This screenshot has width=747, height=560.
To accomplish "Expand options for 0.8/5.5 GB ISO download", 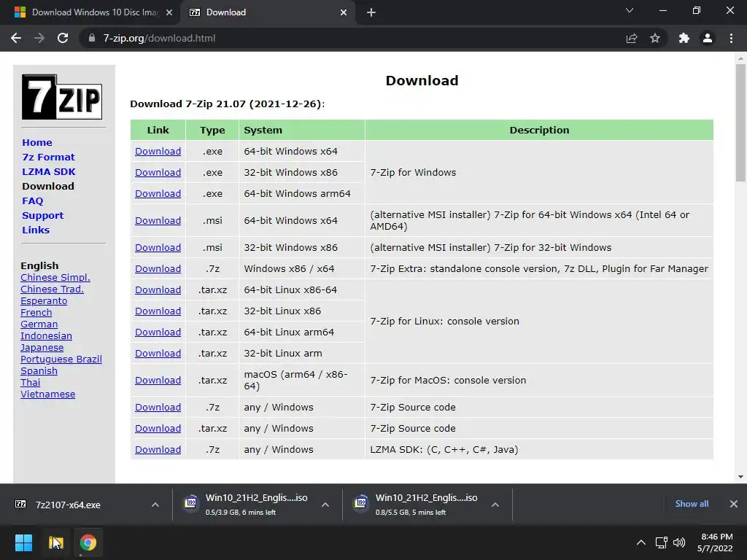I will (x=495, y=505).
